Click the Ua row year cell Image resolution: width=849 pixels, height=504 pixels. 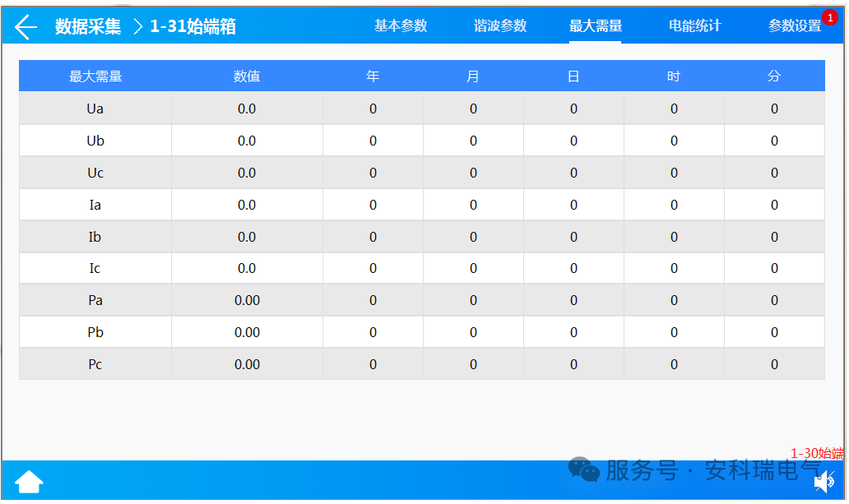[x=373, y=109]
